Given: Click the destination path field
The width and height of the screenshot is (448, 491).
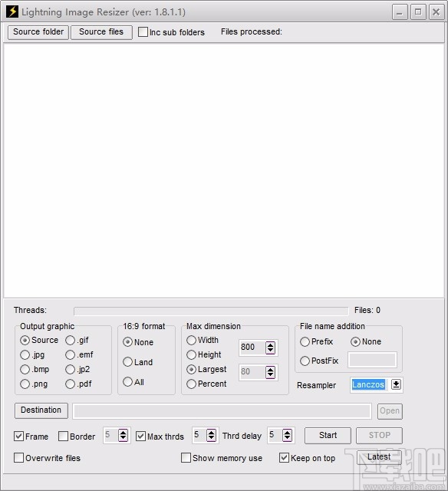Looking at the screenshot, I should [222, 411].
